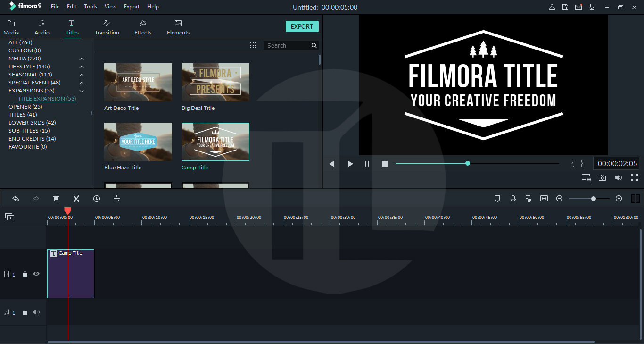The image size is (644, 344).
Task: Click the Undo arrow in timeline toolbar
Action: point(16,199)
